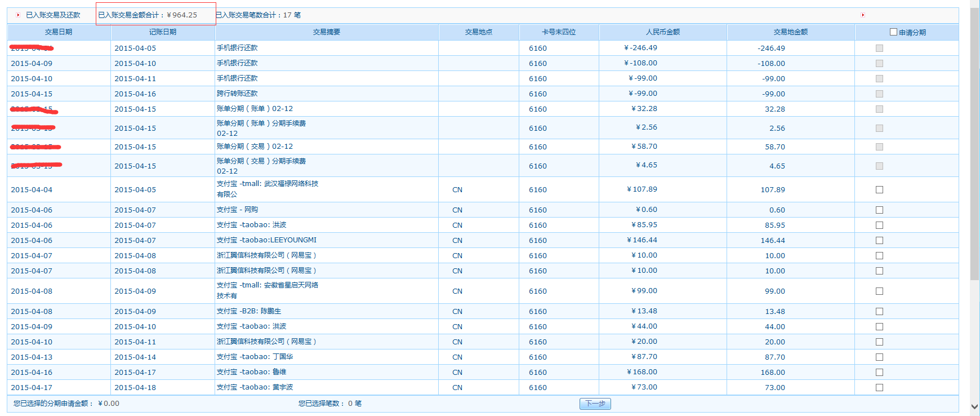Screen dimensions: 980x416
Task: Click the 已入账交易笔数合计 17 笔 text
Action: (x=259, y=15)
